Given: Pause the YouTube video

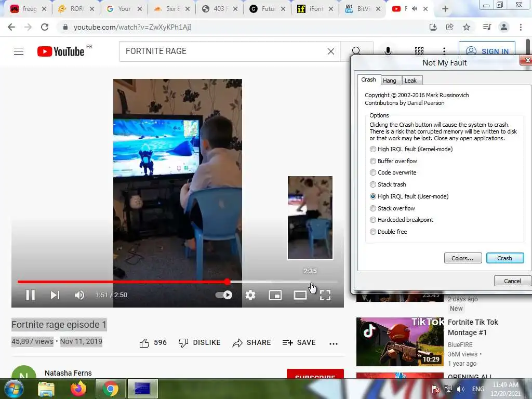Looking at the screenshot, I should (31, 295).
